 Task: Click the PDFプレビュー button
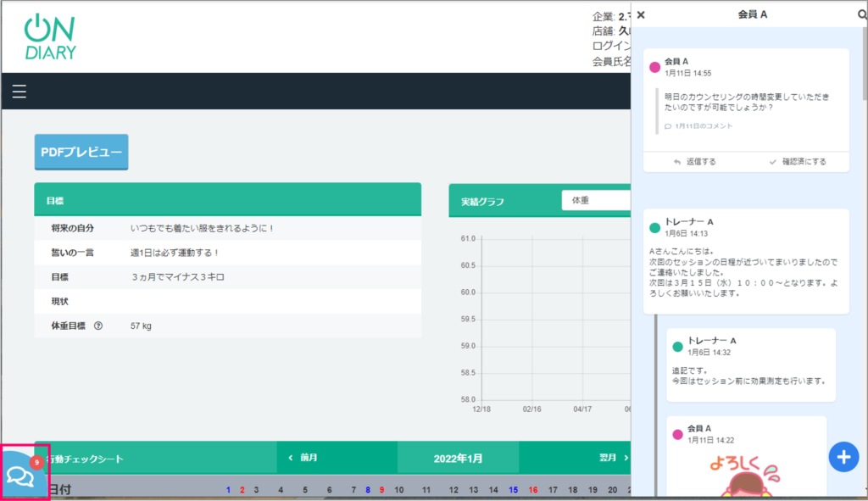click(x=81, y=152)
